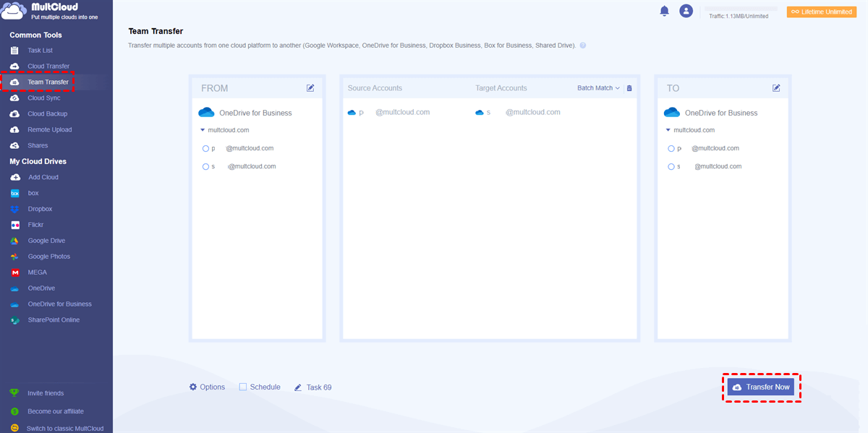Screen dimensions: 868x433
Task: Click the Team Transfer sidebar icon
Action: tap(14, 82)
